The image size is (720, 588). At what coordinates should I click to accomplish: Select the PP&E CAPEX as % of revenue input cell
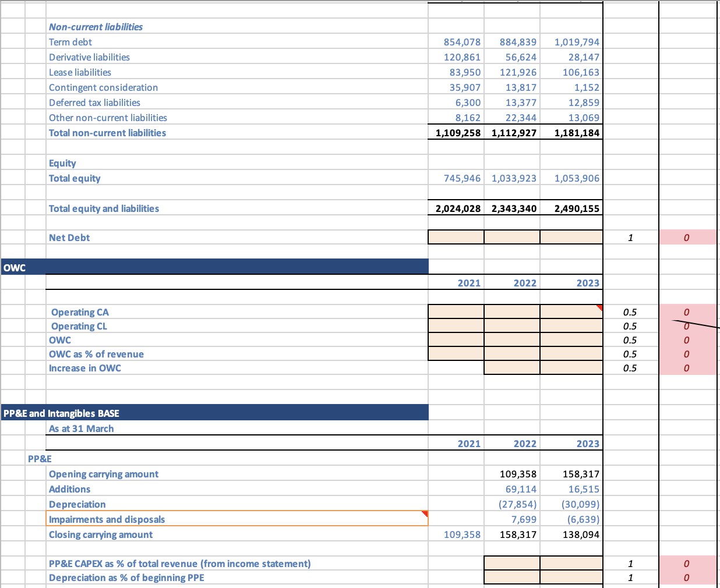pyautogui.click(x=512, y=564)
